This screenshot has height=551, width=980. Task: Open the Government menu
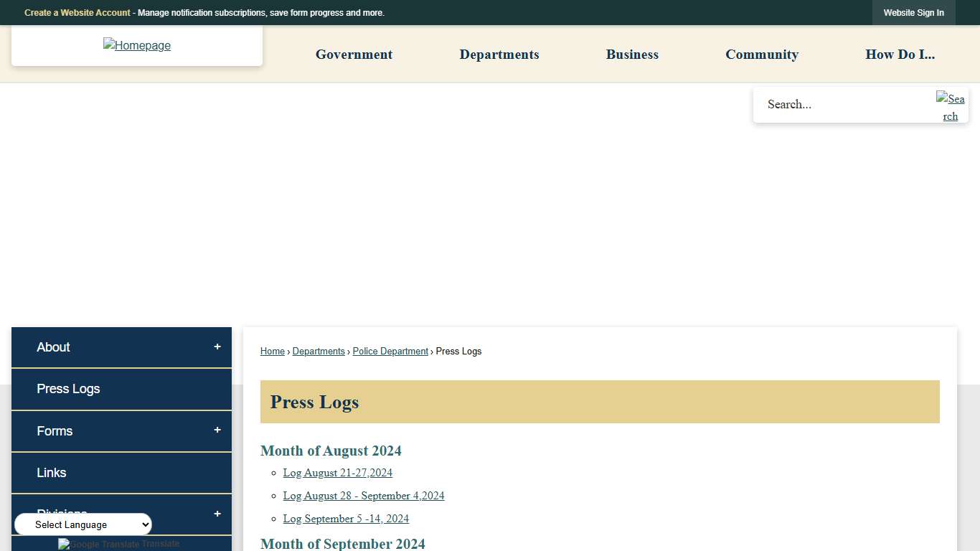coord(354,55)
